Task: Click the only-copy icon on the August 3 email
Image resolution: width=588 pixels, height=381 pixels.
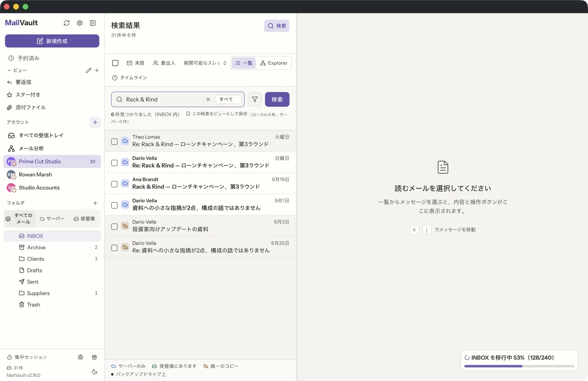Action: click(x=125, y=226)
